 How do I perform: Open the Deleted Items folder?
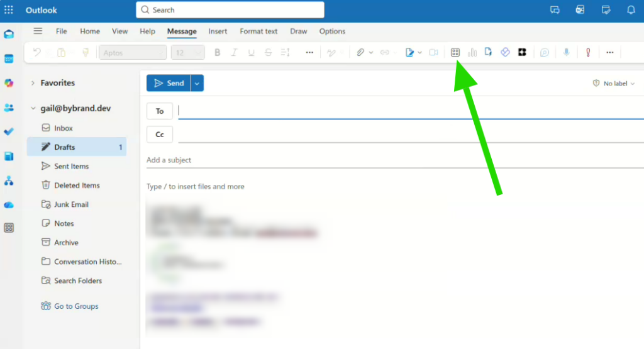(77, 185)
